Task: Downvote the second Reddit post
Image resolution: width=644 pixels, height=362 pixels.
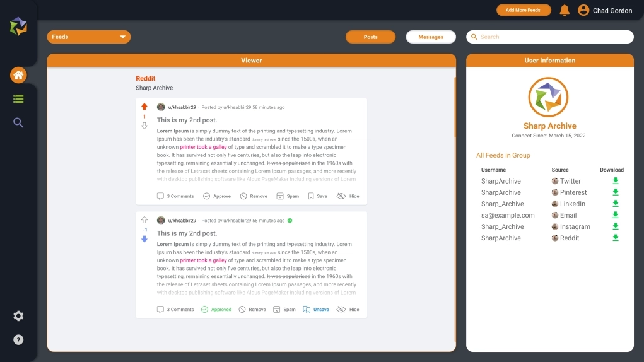Action: click(144, 239)
